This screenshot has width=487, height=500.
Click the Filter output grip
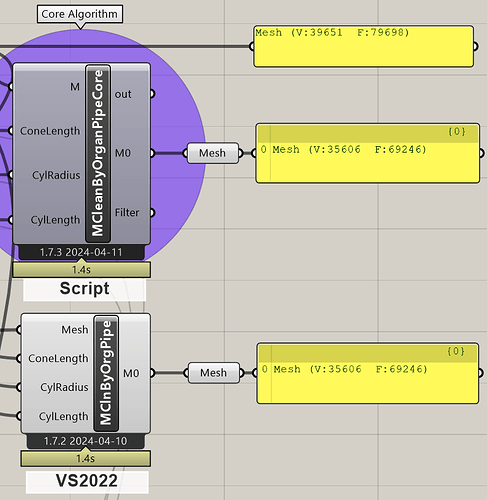153,213
